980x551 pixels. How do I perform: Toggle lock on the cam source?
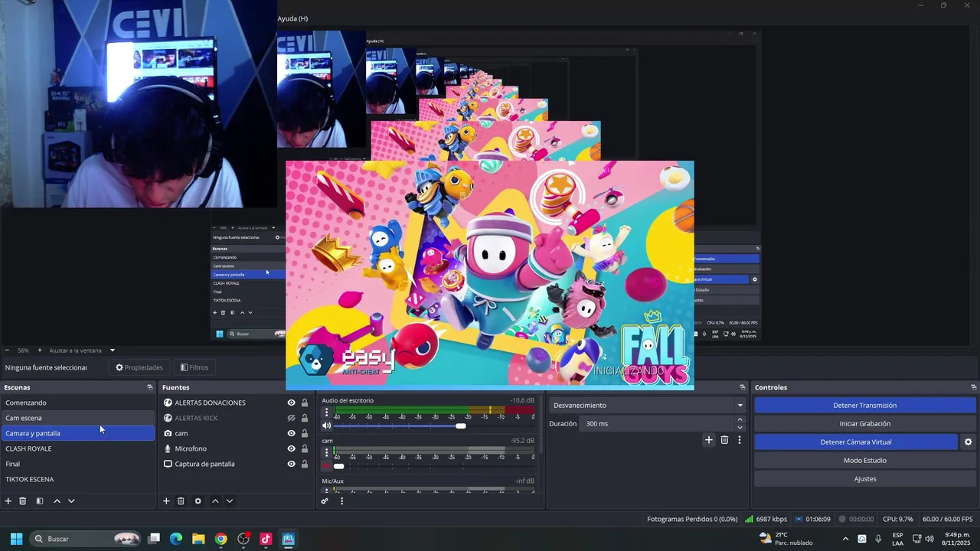pyautogui.click(x=304, y=433)
